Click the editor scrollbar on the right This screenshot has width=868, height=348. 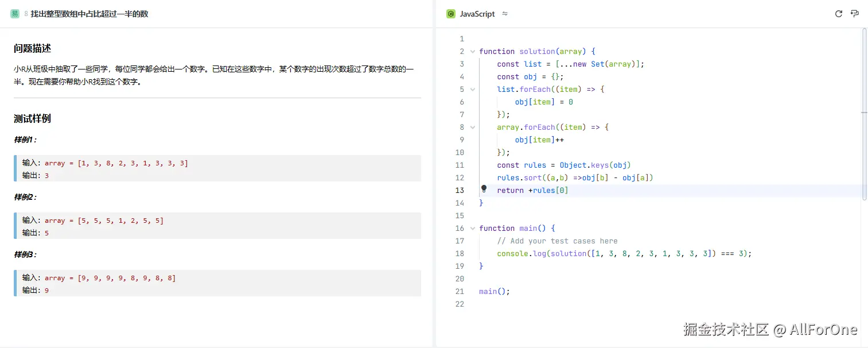click(863, 115)
